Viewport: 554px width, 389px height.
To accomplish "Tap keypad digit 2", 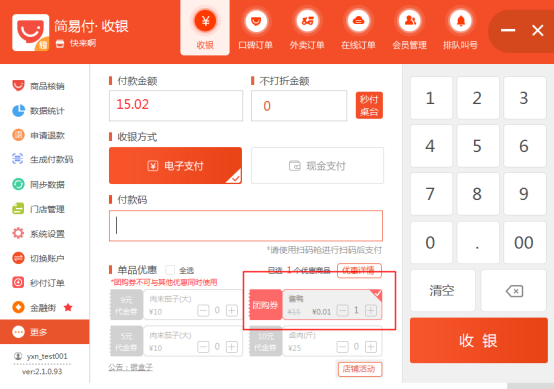I will pyautogui.click(x=478, y=98).
